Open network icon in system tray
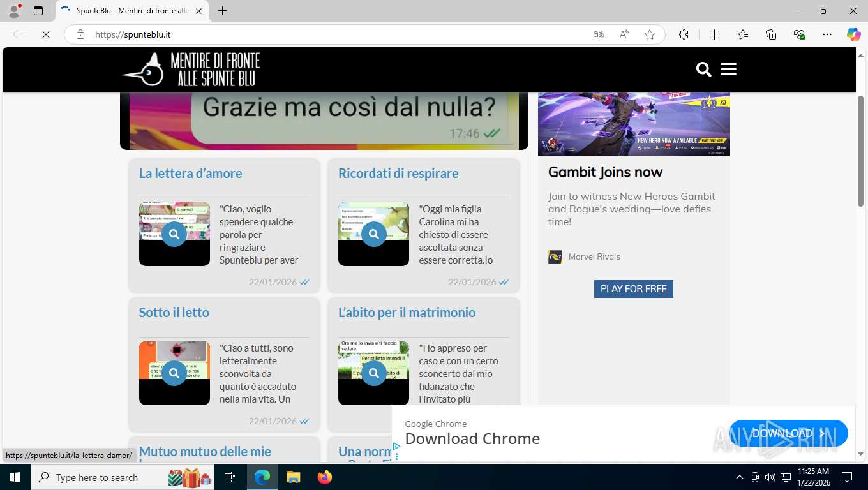The height and width of the screenshot is (490, 868). tap(786, 477)
